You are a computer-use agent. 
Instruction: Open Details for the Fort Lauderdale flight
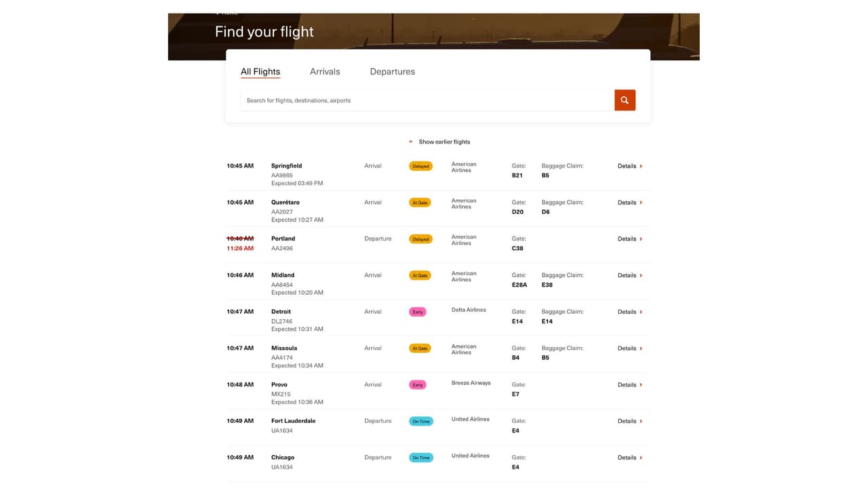point(629,421)
